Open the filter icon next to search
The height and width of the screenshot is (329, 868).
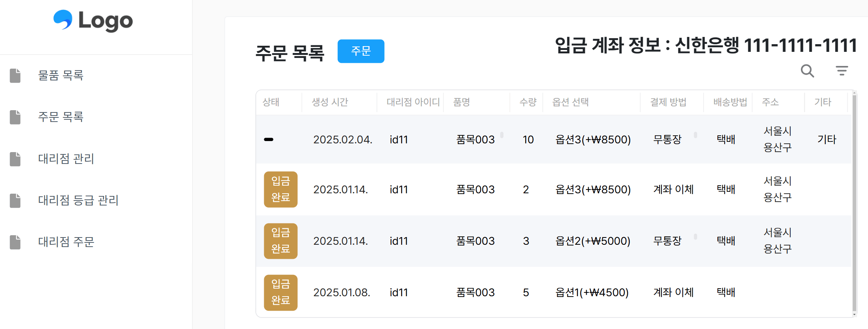[x=842, y=70]
